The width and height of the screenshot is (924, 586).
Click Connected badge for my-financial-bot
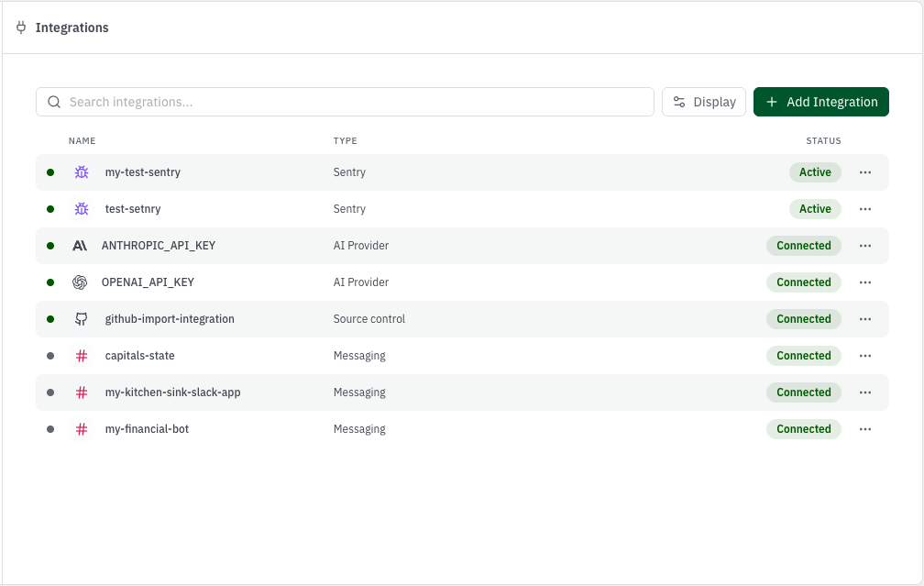pyautogui.click(x=804, y=429)
